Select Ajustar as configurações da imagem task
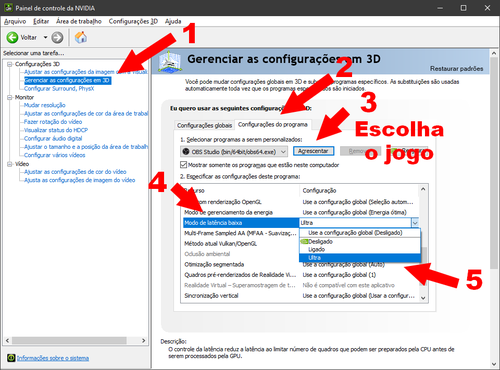The height and width of the screenshot is (370, 500). [86, 72]
